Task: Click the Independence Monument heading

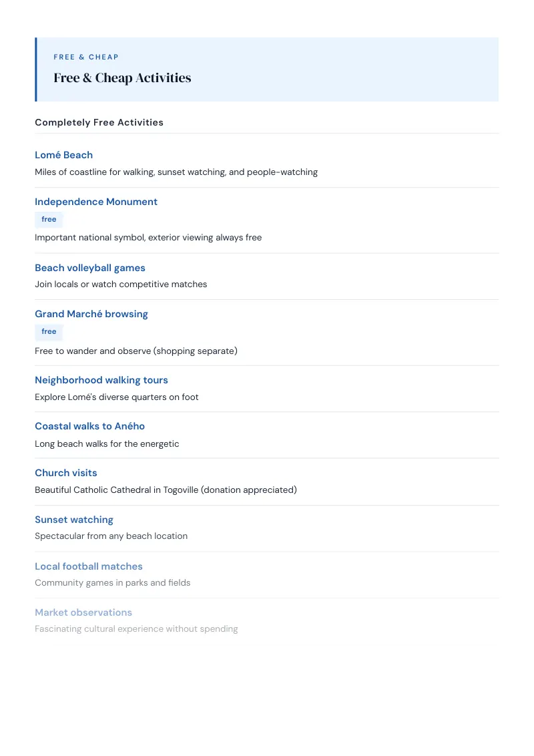Action: (96, 202)
